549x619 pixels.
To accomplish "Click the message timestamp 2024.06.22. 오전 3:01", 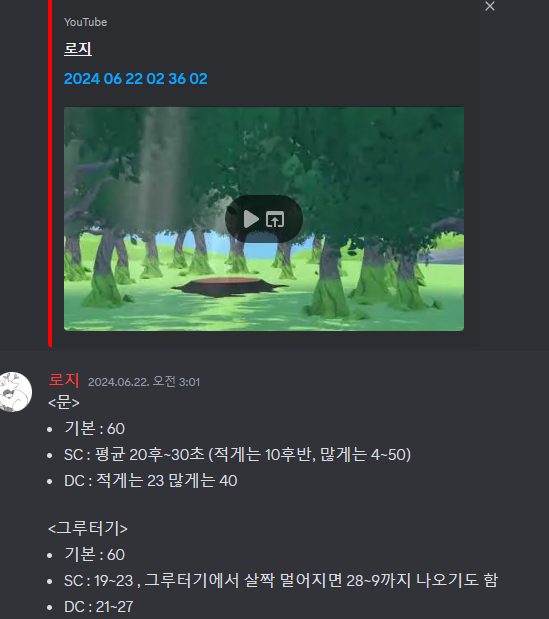I will click(x=144, y=382).
